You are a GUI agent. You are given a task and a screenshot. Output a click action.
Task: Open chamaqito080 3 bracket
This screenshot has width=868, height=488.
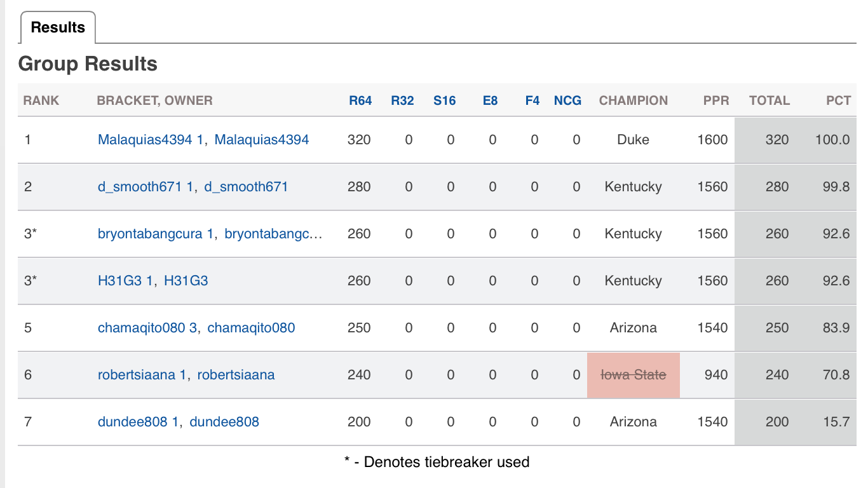point(147,328)
